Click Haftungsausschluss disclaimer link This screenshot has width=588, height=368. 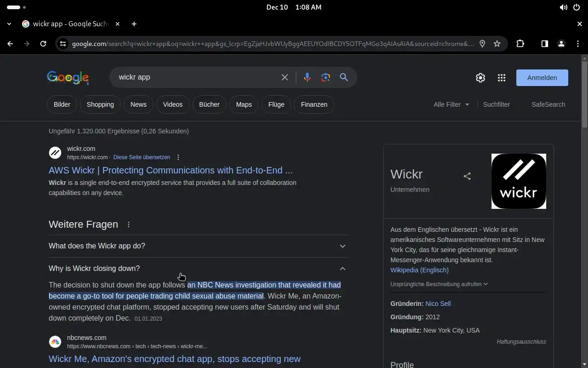pos(521,342)
